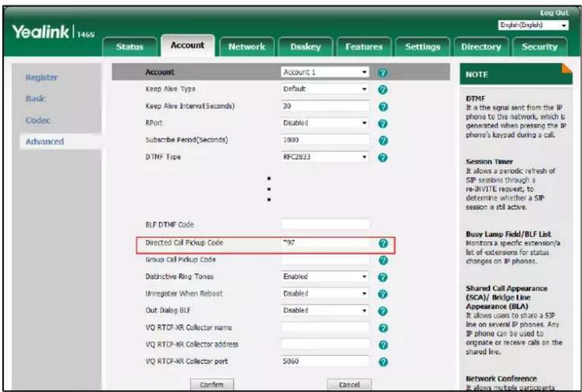Click help icon next to Account selector

pos(382,73)
